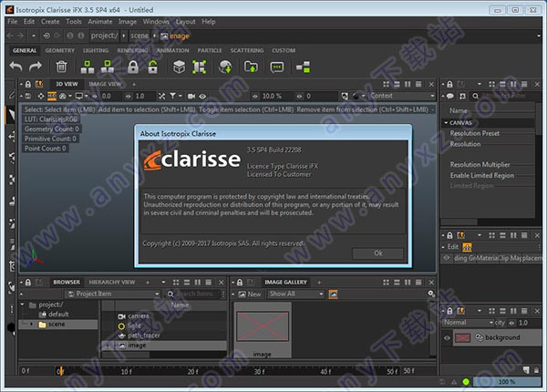The width and height of the screenshot is (547, 392).
Task: Open the comment bubble shelf icon
Action: tap(277, 67)
